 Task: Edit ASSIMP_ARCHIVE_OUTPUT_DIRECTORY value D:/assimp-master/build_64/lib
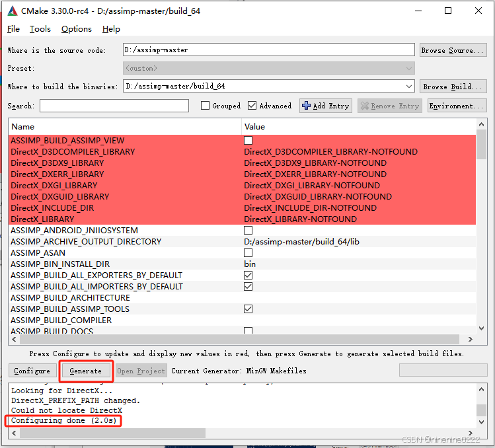tap(301, 242)
